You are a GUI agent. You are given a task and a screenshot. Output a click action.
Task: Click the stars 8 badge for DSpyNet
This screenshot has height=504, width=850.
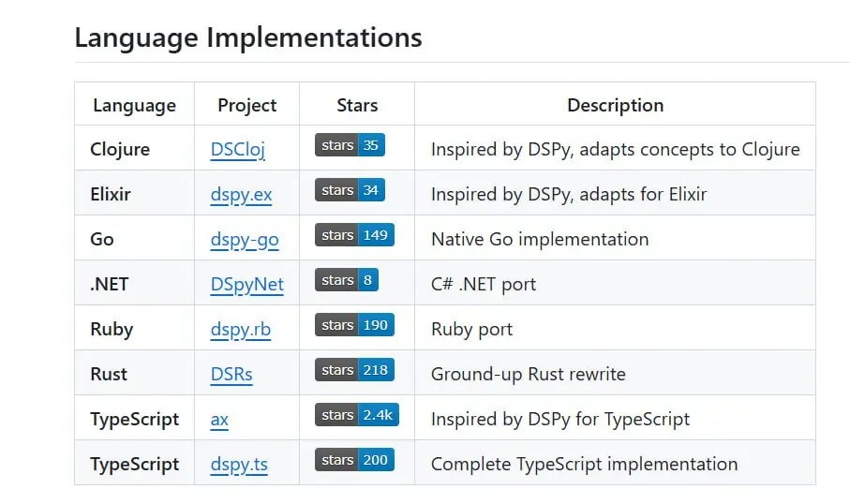(347, 280)
